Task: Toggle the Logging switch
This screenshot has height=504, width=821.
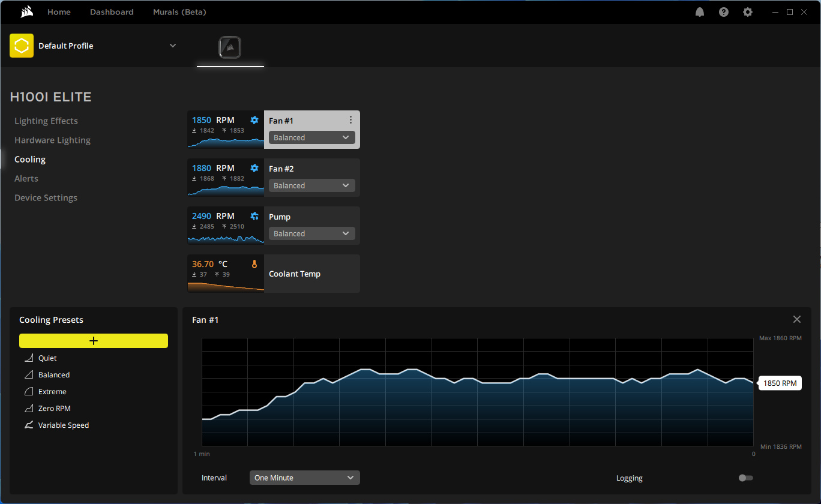Action: point(745,478)
